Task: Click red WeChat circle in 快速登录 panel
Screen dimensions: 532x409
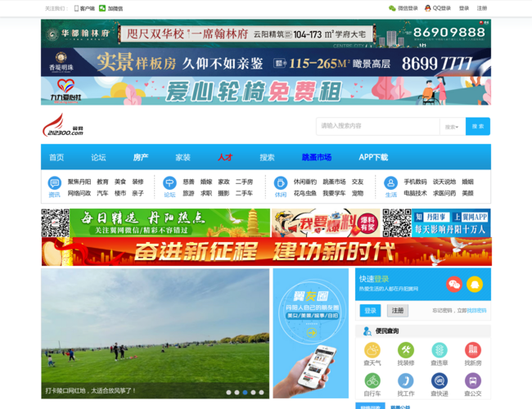Action: (x=454, y=284)
